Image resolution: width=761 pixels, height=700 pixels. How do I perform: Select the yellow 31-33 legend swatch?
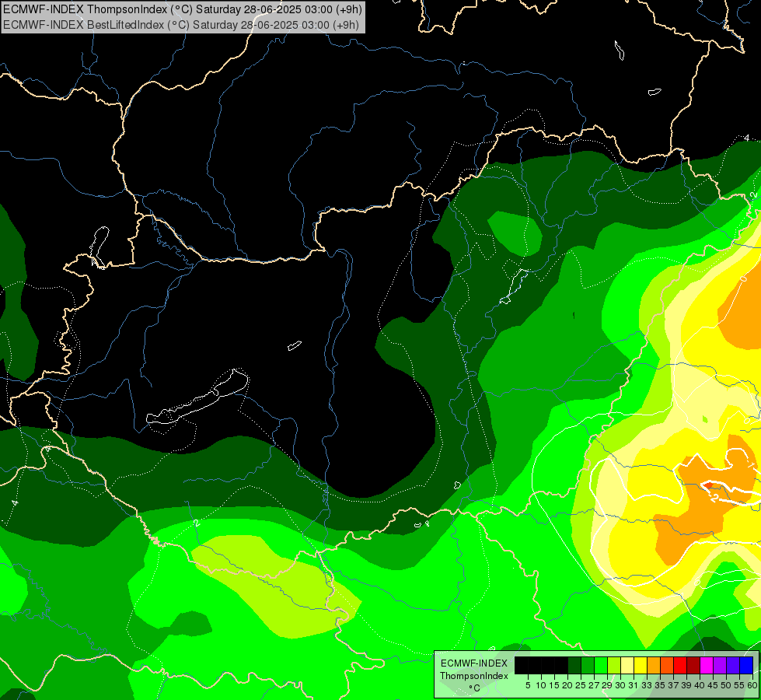[x=641, y=665]
